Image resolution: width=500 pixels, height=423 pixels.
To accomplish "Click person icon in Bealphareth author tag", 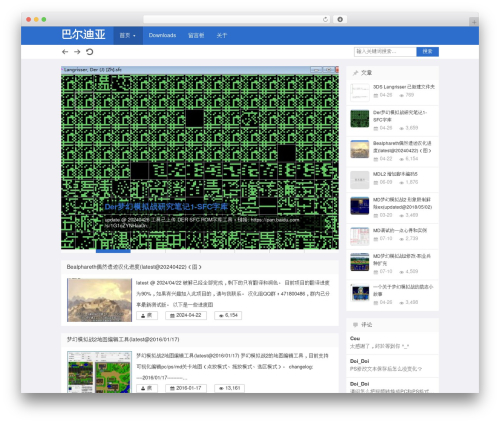I will 143,316.
